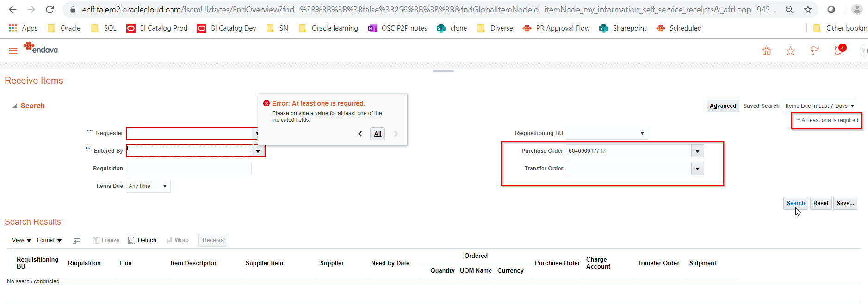Click the Transfer Order field
Viewport: 868px width, 306px height.
point(628,169)
